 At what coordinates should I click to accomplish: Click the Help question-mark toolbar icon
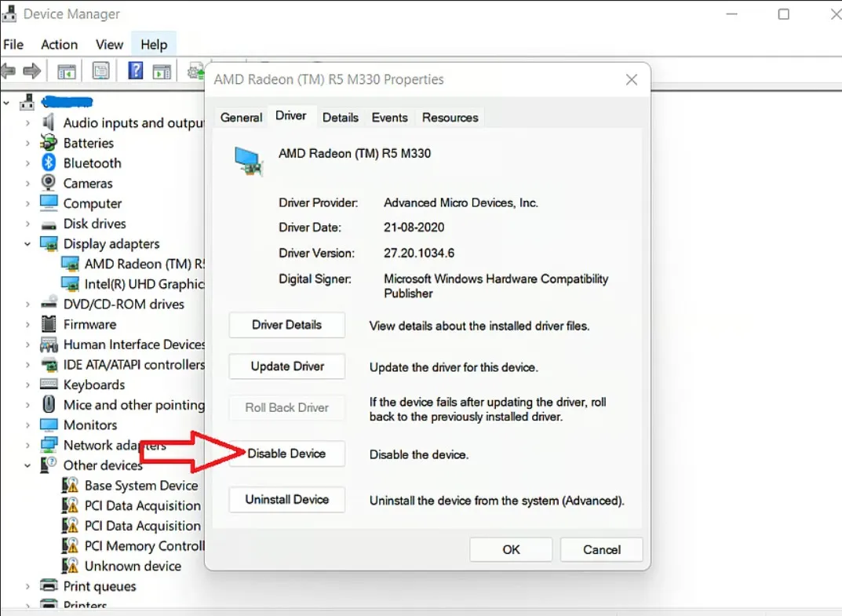point(135,71)
